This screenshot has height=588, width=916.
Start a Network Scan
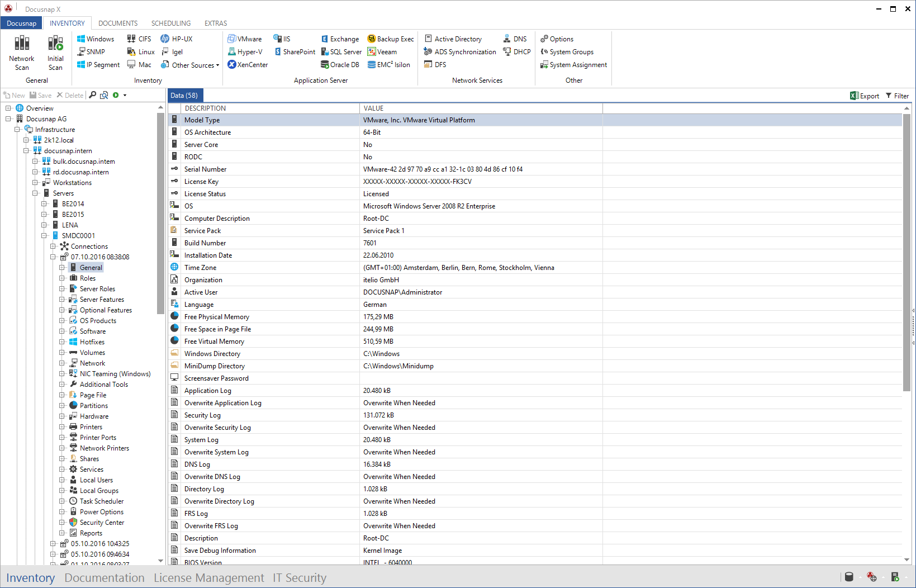pos(22,52)
